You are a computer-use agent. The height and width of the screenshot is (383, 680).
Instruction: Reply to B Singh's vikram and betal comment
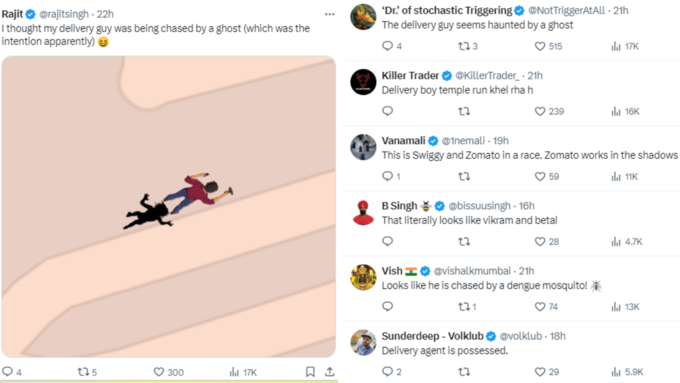[x=387, y=241]
